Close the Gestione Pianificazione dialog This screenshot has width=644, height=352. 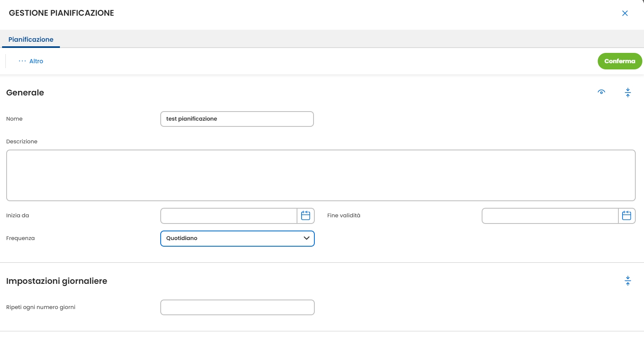(625, 13)
